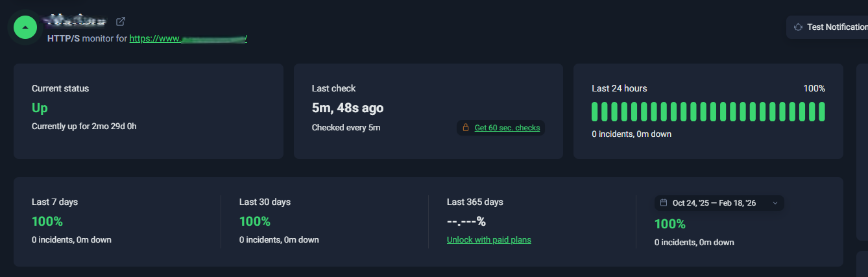
Task: Expand the date range chevron arrow
Action: 775,203
